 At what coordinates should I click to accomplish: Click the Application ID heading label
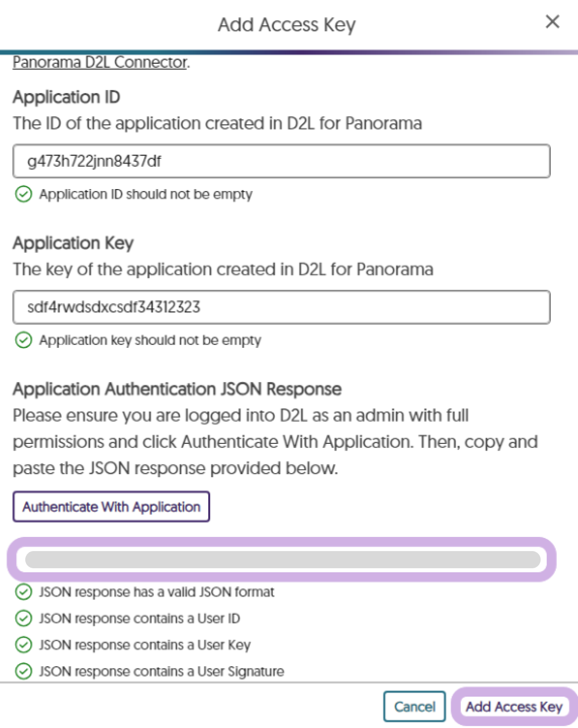point(66,97)
